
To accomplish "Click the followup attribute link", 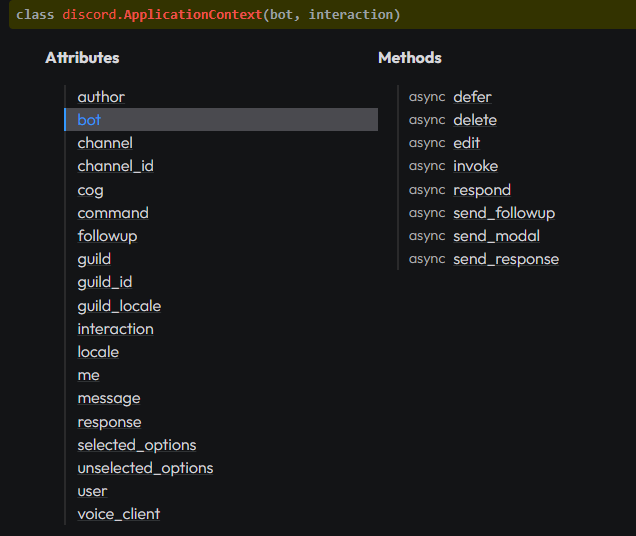I will click(107, 236).
